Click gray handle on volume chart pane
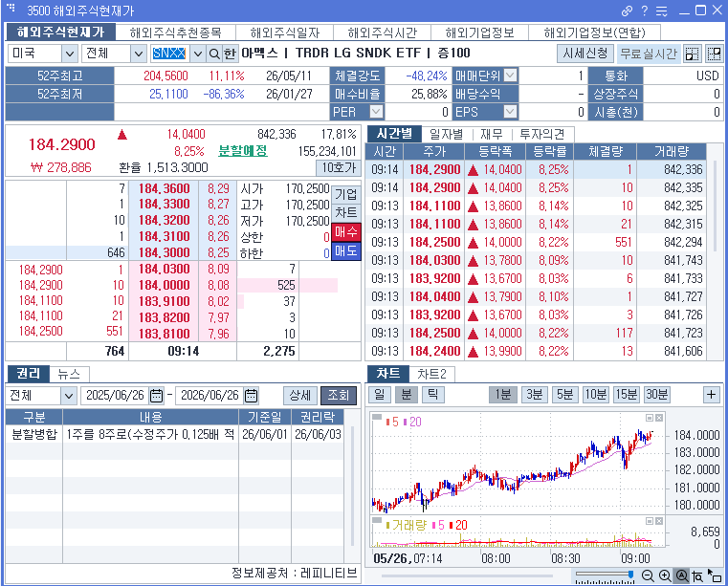Image resolution: width=728 pixels, height=586 pixels. pyautogui.click(x=377, y=520)
